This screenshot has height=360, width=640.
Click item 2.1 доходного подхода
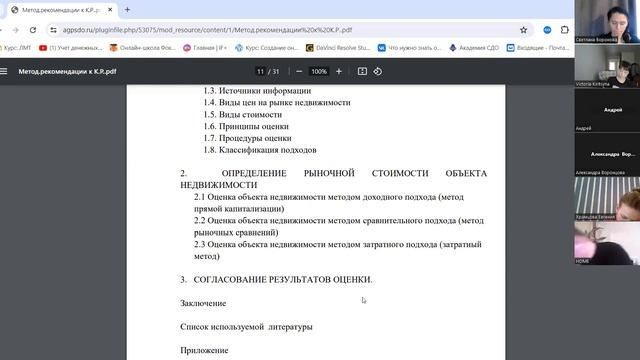tap(329, 202)
